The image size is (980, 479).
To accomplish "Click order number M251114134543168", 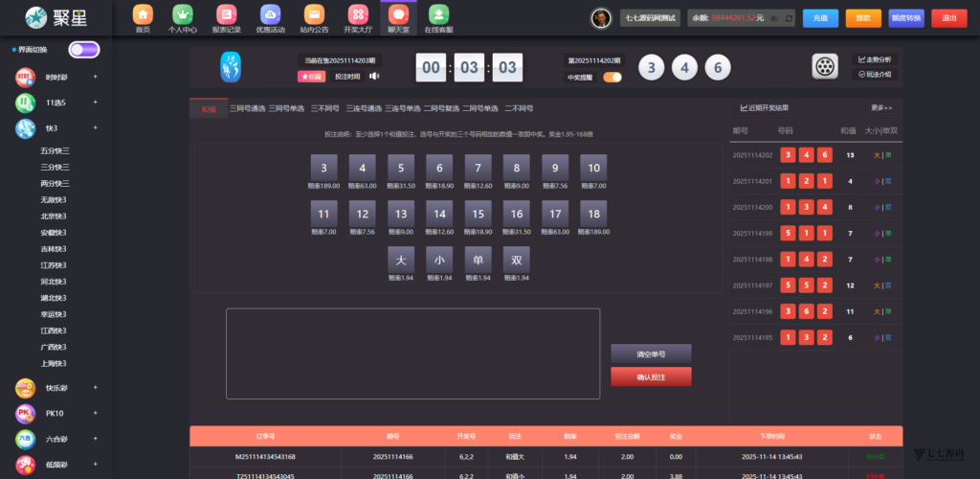I will point(265,457).
